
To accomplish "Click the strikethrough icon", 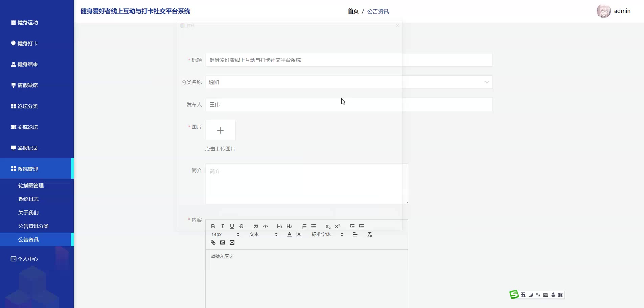I will (241, 226).
